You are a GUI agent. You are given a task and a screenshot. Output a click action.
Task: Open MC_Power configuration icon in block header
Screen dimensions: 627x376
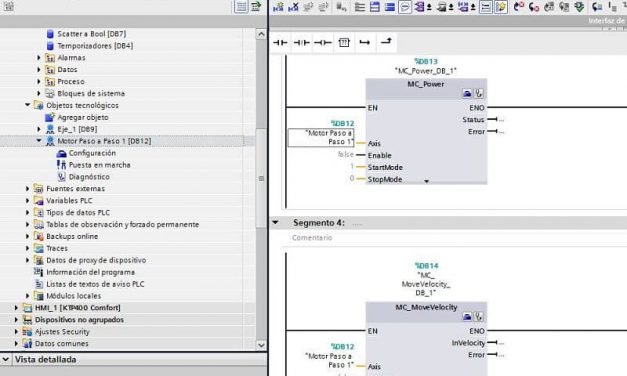pos(467,94)
